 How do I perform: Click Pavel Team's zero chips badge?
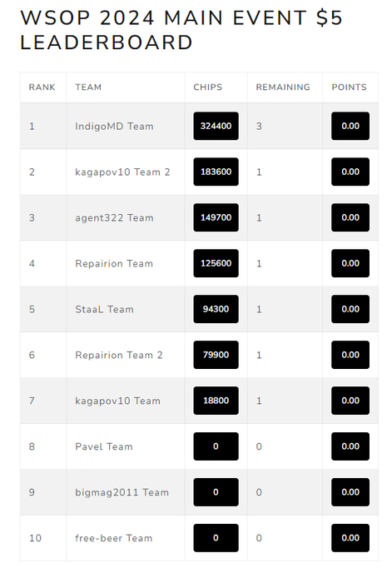(x=216, y=446)
